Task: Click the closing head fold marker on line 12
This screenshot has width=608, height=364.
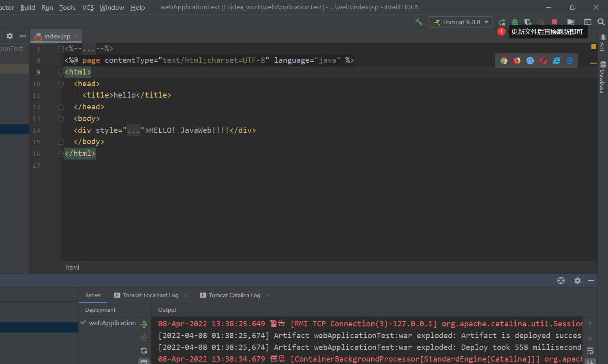Action: pos(61,107)
